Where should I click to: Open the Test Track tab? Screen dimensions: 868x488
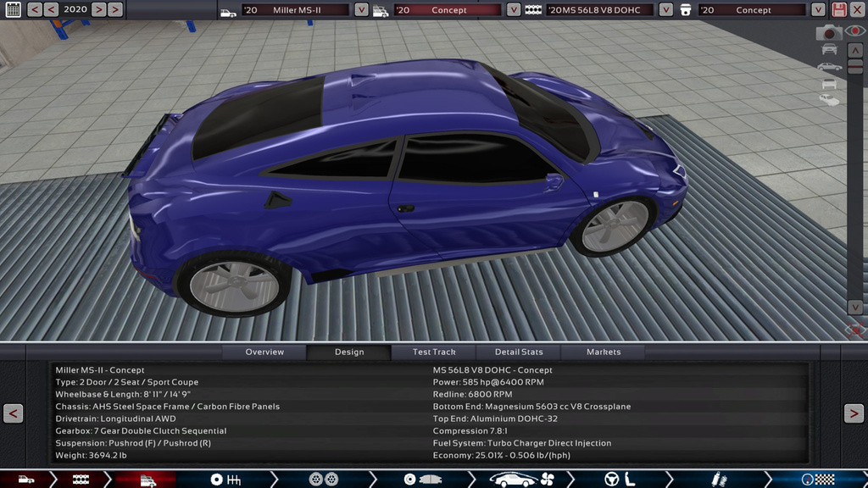tap(434, 352)
